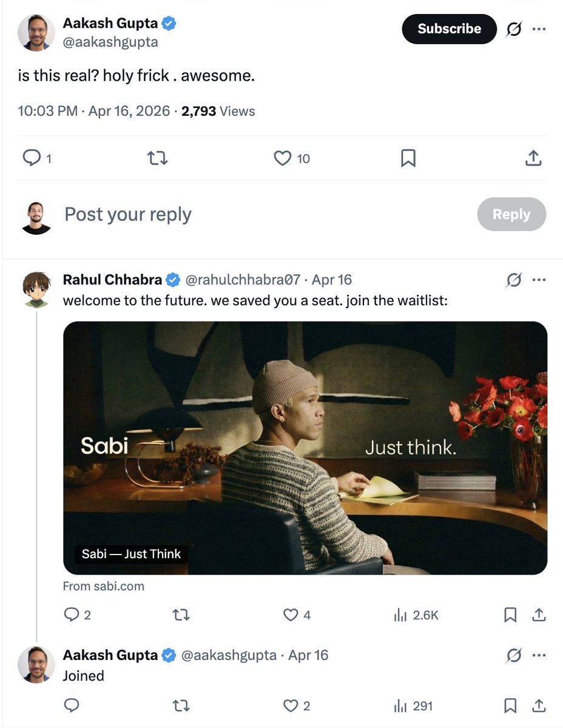Image resolution: width=563 pixels, height=728 pixels.
Task: Open the Sabi — Just Think link card
Action: (305, 448)
